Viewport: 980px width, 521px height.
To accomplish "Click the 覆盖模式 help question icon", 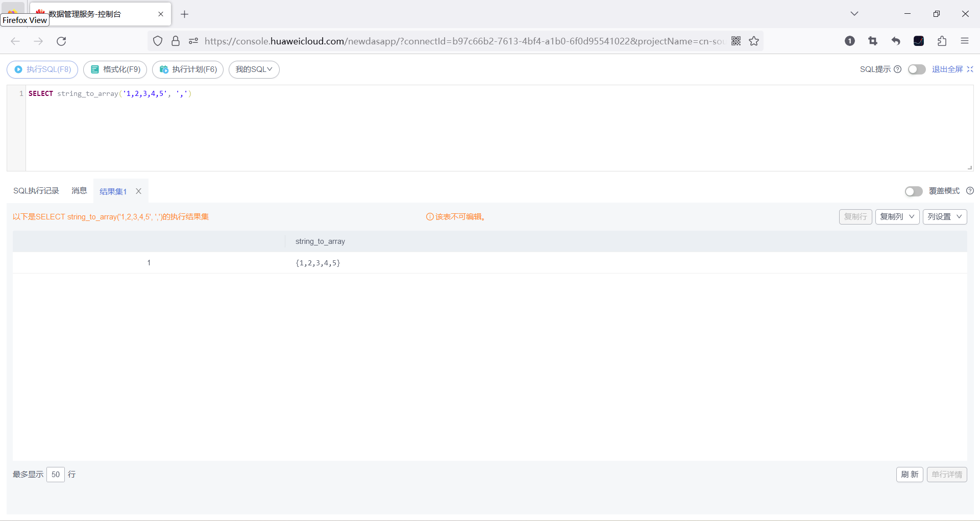I will pos(970,191).
